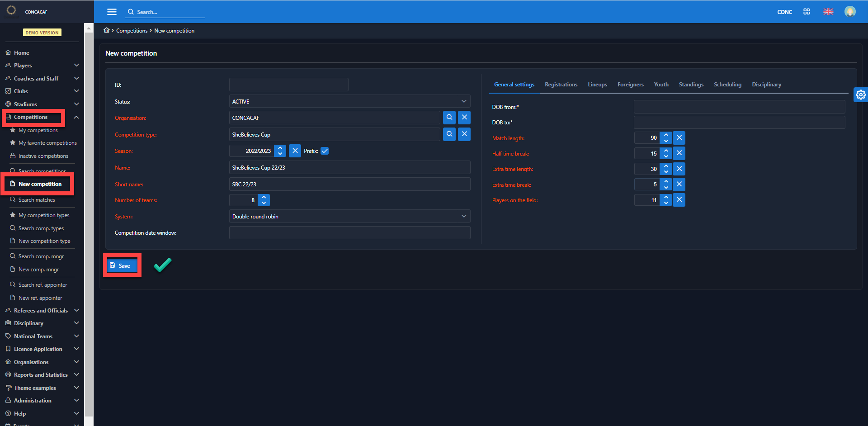Clear the Organisation field
The image size is (868, 426).
pyautogui.click(x=464, y=118)
